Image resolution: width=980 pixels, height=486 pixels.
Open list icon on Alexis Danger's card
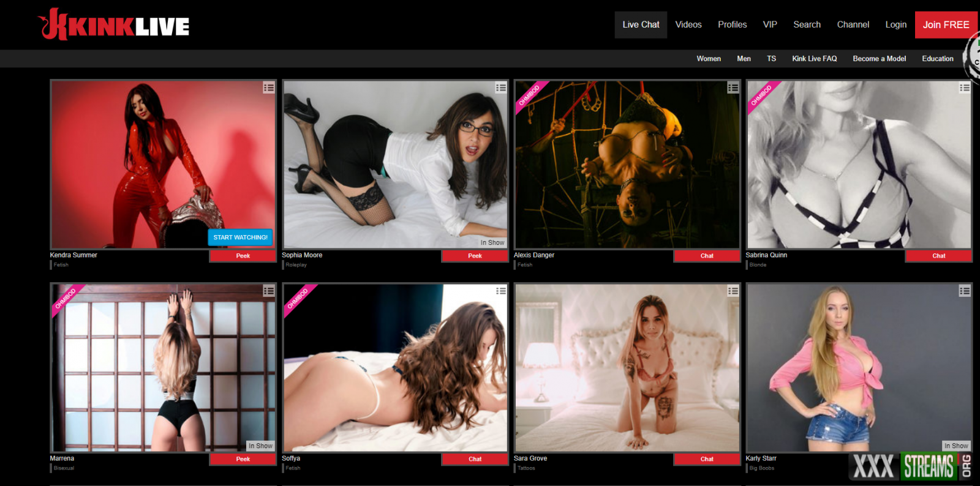coord(733,88)
